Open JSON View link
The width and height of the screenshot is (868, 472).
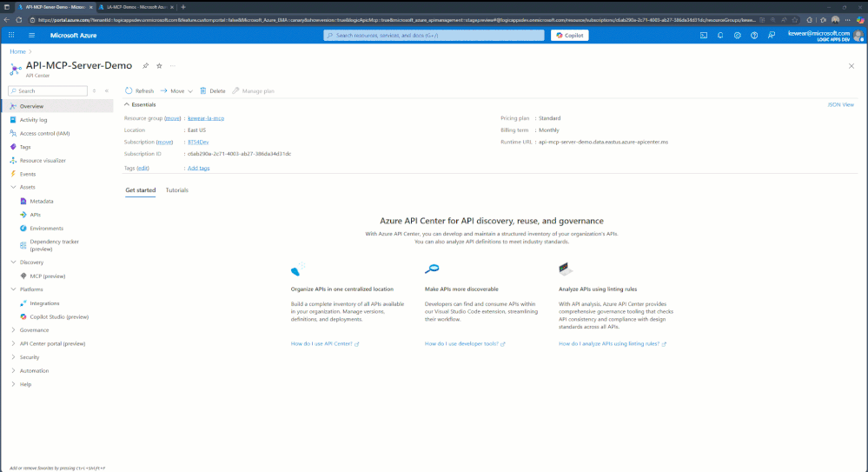point(840,104)
